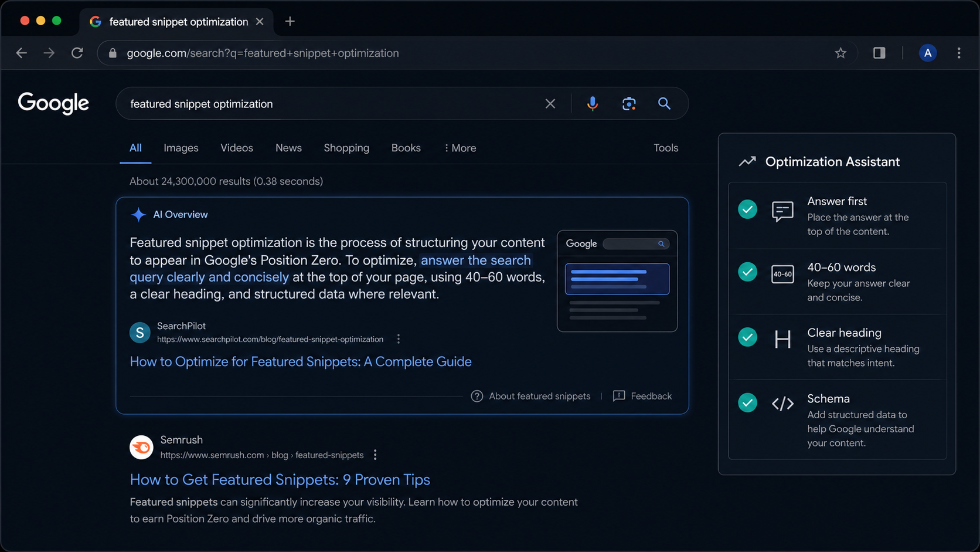Bookmark this page with the star icon
Viewport: 980px width, 552px height.
coord(841,53)
